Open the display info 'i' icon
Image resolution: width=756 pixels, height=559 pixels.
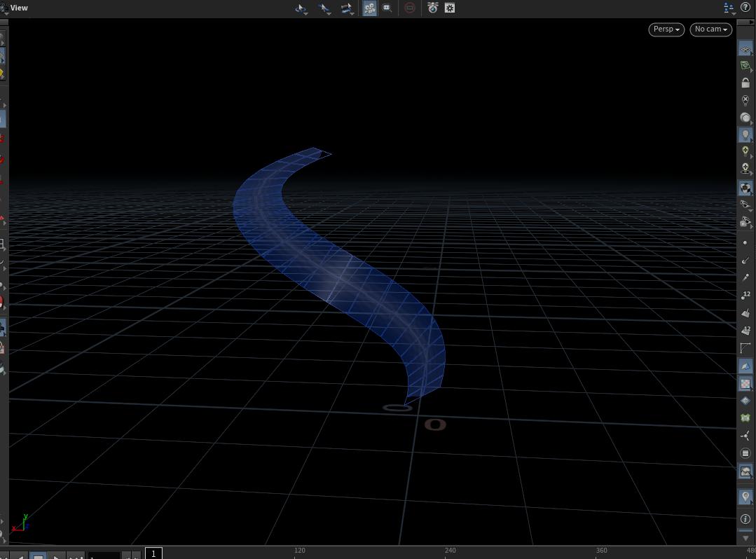(x=745, y=519)
